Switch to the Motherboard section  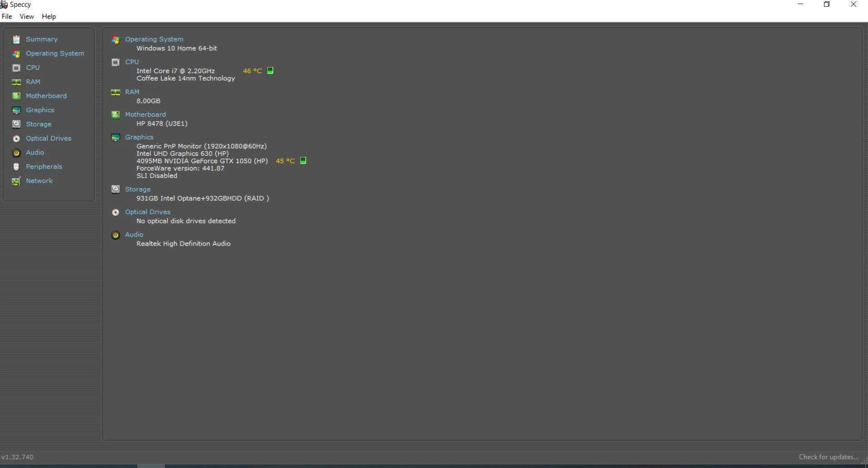[46, 96]
